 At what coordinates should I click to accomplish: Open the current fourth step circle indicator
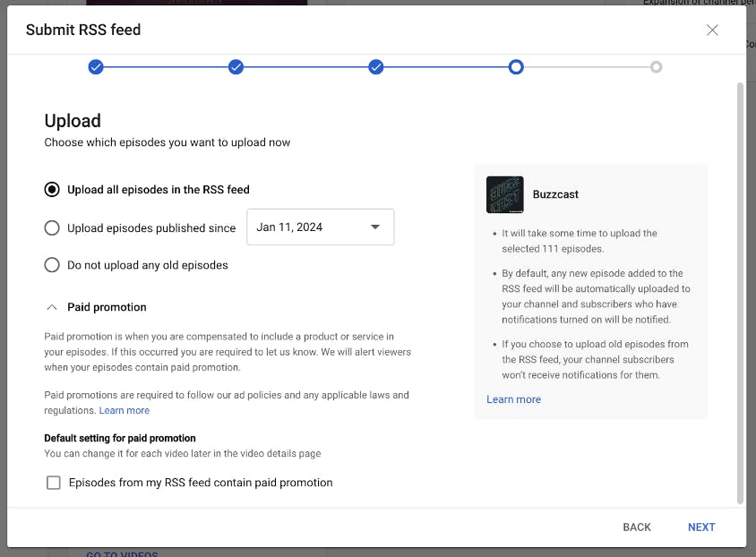[516, 66]
